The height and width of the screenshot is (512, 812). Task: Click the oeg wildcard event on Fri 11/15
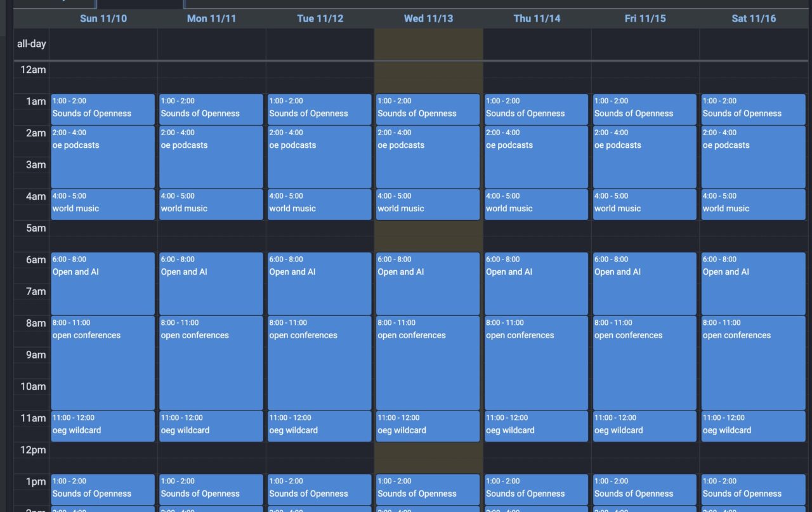point(645,426)
